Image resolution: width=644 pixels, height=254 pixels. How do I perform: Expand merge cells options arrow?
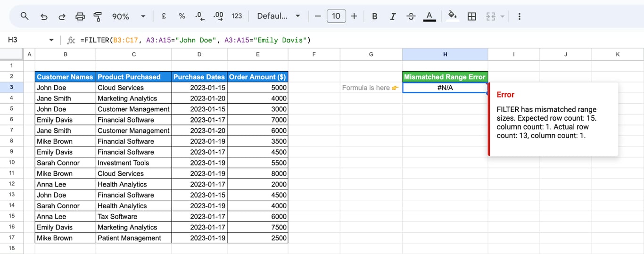(503, 16)
